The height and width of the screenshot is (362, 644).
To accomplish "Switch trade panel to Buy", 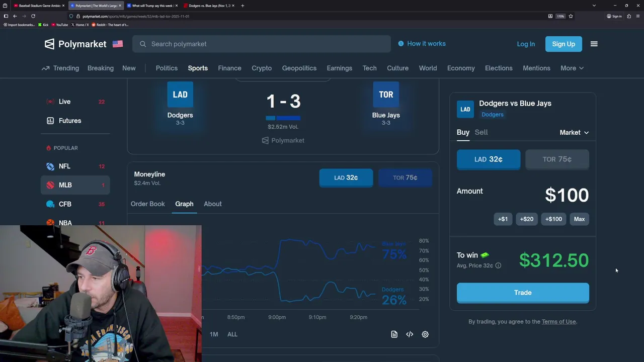I will pos(463,132).
